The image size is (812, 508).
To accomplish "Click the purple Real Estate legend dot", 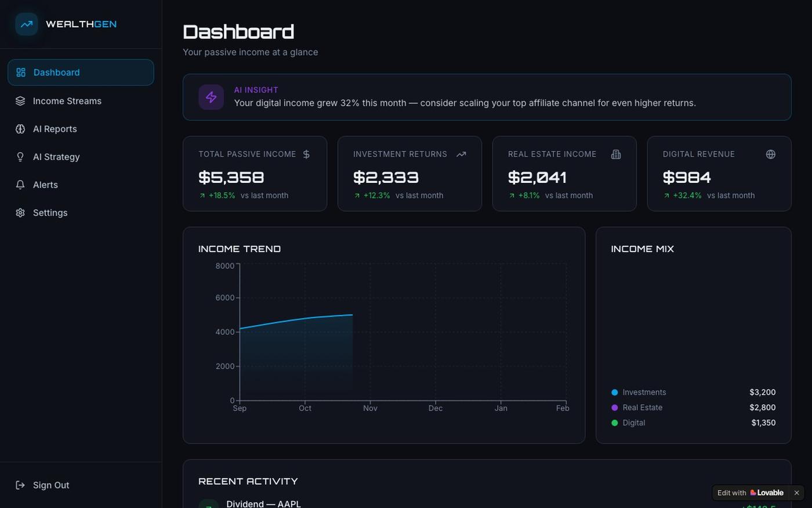I will [x=615, y=408].
